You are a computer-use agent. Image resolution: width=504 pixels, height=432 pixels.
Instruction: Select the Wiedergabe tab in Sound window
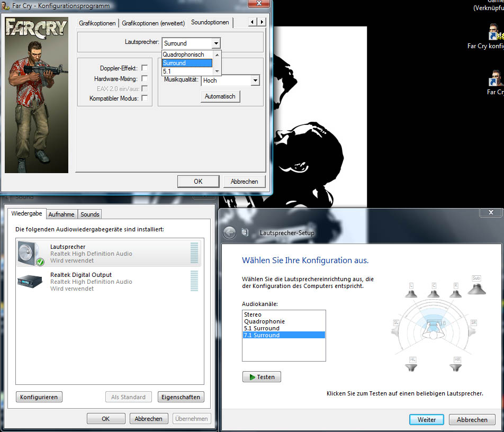[26, 213]
